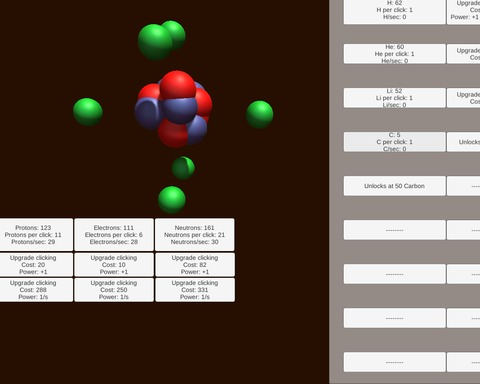This screenshot has height=384, width=480.
Task: Click the small dark electron just below nucleus
Action: click(x=183, y=168)
